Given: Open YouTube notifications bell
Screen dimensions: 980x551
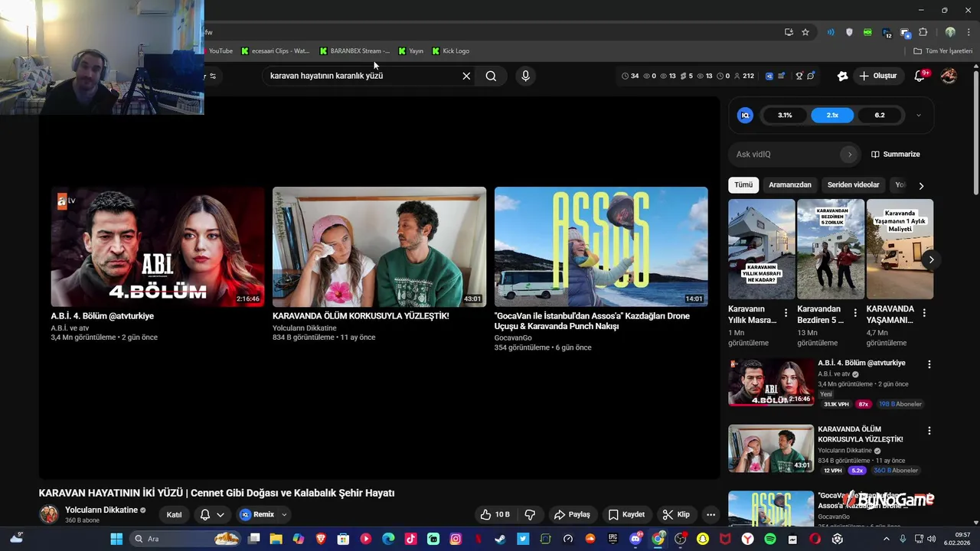Looking at the screenshot, I should 920,76.
